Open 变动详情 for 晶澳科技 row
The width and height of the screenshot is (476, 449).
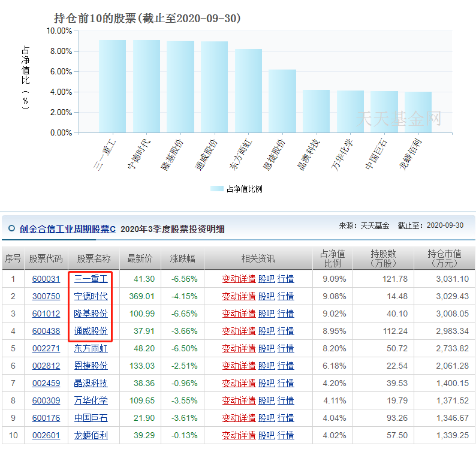(239, 383)
